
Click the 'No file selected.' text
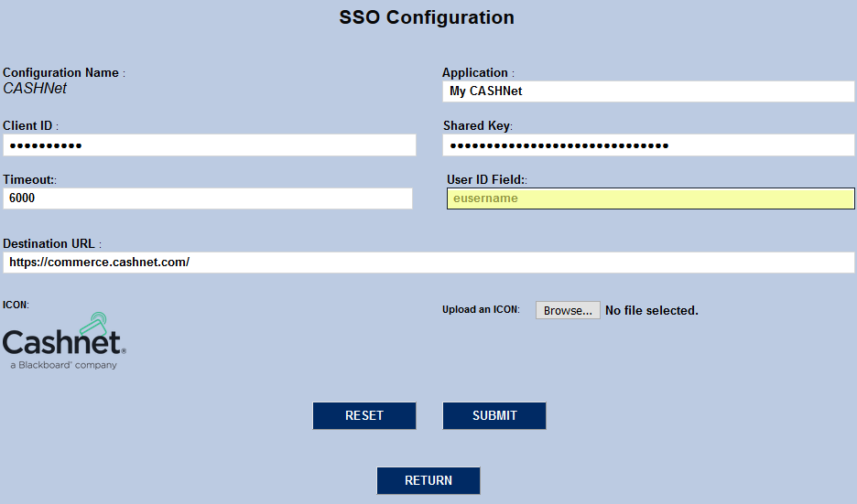pos(652,311)
